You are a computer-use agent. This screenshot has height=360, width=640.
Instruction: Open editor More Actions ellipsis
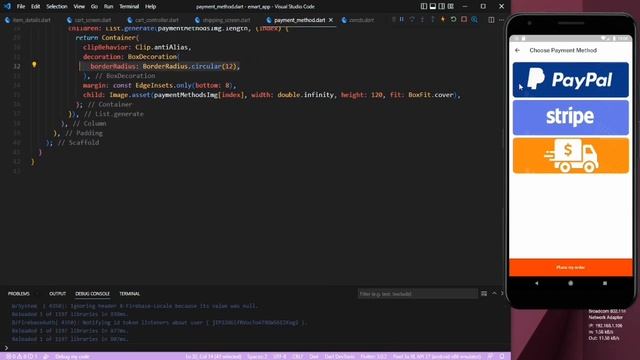(501, 20)
